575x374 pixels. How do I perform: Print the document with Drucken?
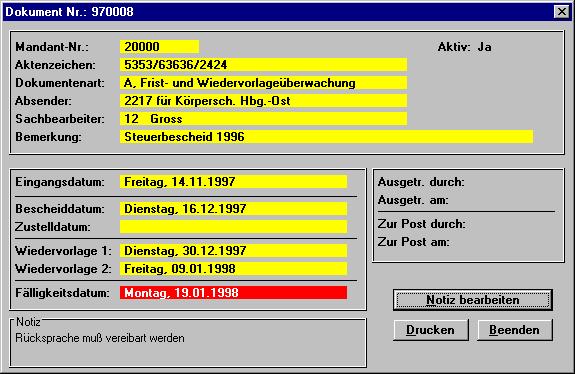(431, 330)
